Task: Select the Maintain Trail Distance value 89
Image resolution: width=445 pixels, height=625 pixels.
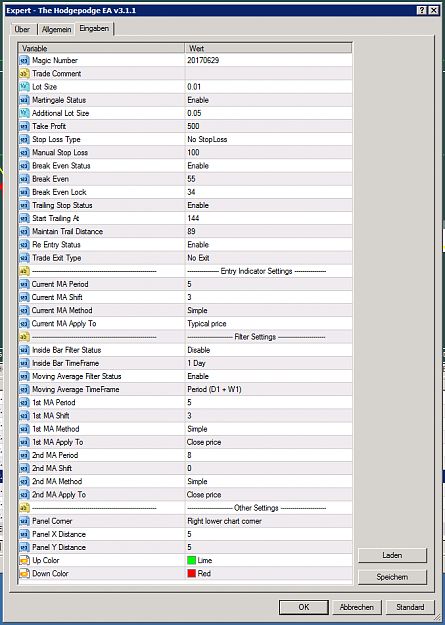Action: pyautogui.click(x=191, y=232)
